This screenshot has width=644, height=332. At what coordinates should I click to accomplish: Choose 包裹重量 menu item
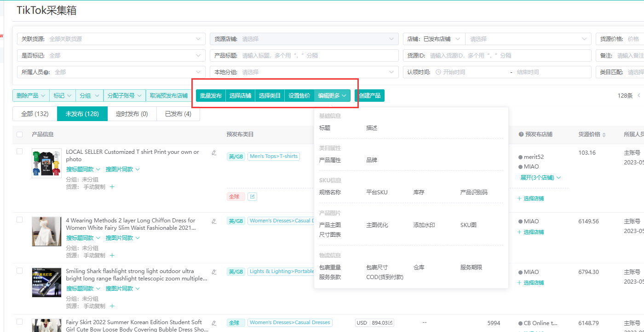pos(330,268)
